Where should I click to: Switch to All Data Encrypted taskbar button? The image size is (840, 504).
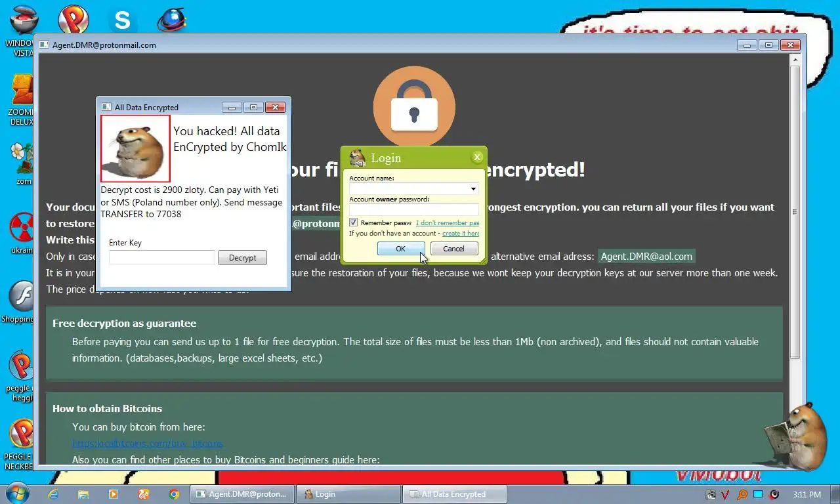[454, 494]
